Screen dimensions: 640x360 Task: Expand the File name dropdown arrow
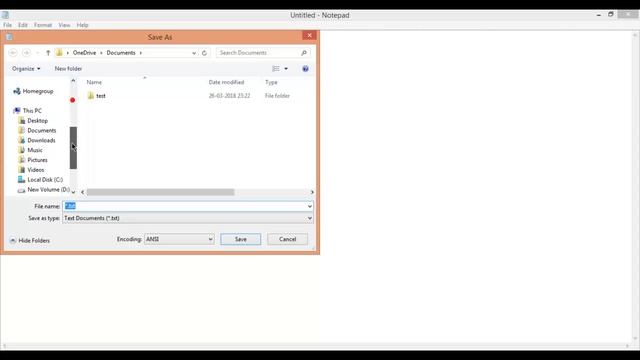310,206
